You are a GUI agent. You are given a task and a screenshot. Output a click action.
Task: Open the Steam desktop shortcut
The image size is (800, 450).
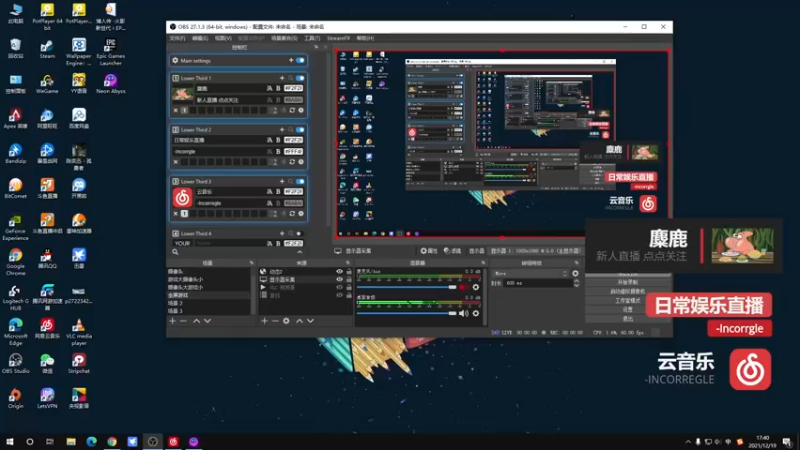pyautogui.click(x=47, y=49)
